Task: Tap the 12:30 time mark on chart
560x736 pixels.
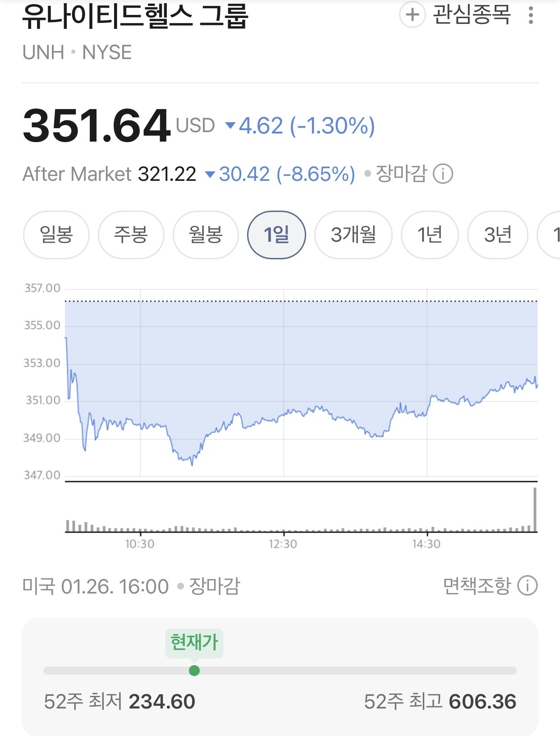Action: tap(283, 544)
